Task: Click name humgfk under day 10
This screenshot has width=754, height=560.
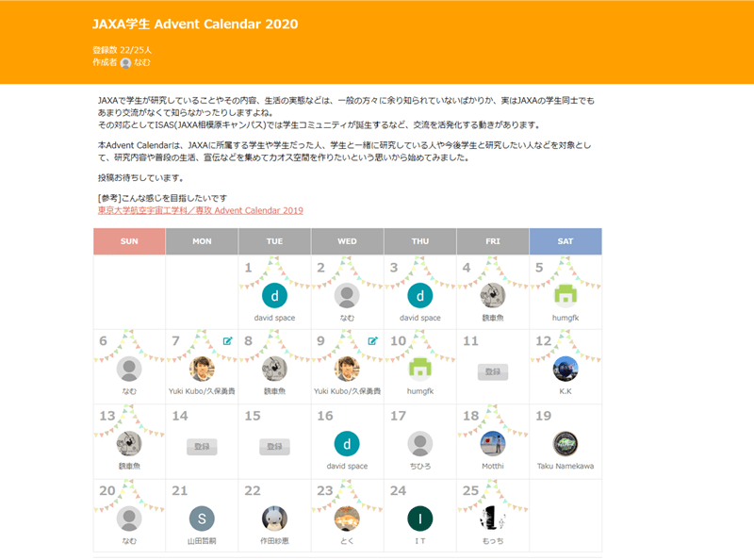Action: tap(419, 391)
